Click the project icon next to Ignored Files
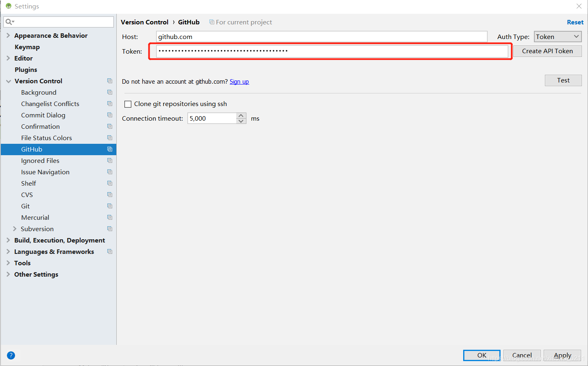This screenshot has width=588, height=366. [x=110, y=160]
